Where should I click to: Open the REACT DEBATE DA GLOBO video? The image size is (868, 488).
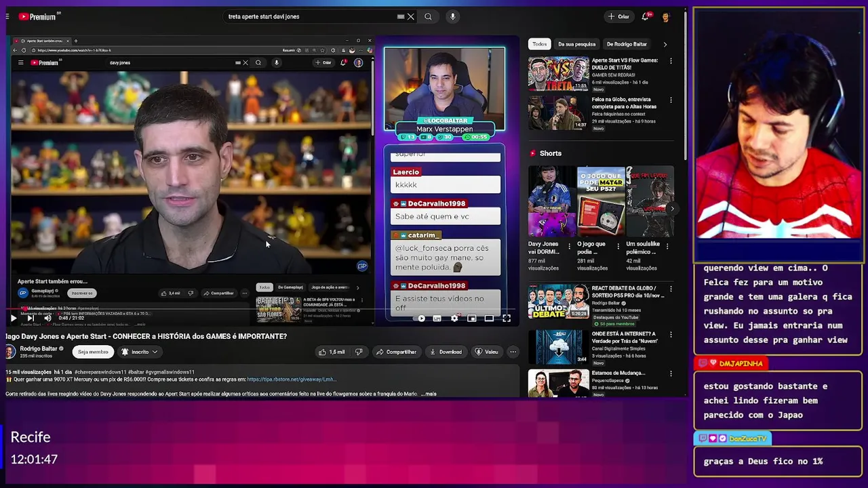pos(558,301)
